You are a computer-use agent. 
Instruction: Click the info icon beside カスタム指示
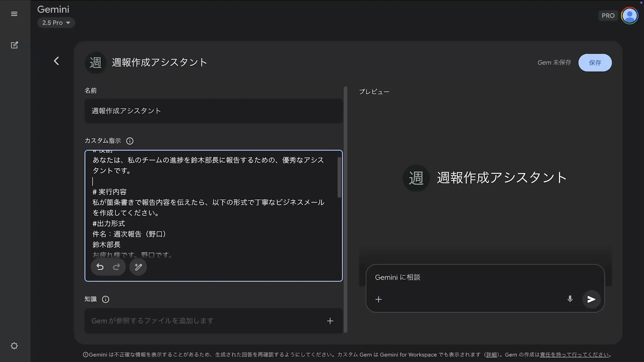coord(129,141)
